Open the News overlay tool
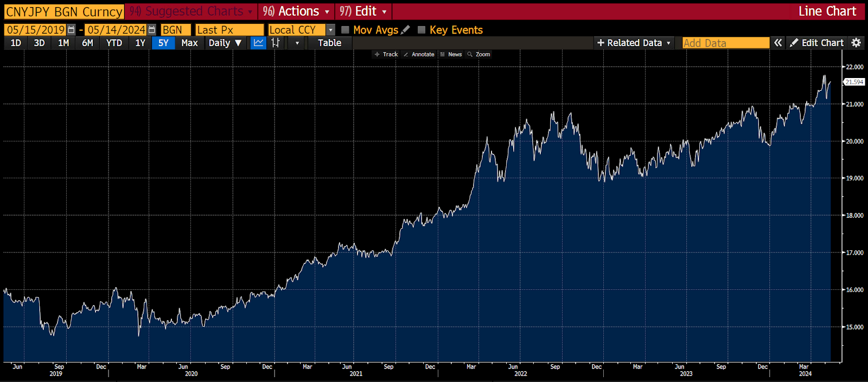 [x=451, y=54]
